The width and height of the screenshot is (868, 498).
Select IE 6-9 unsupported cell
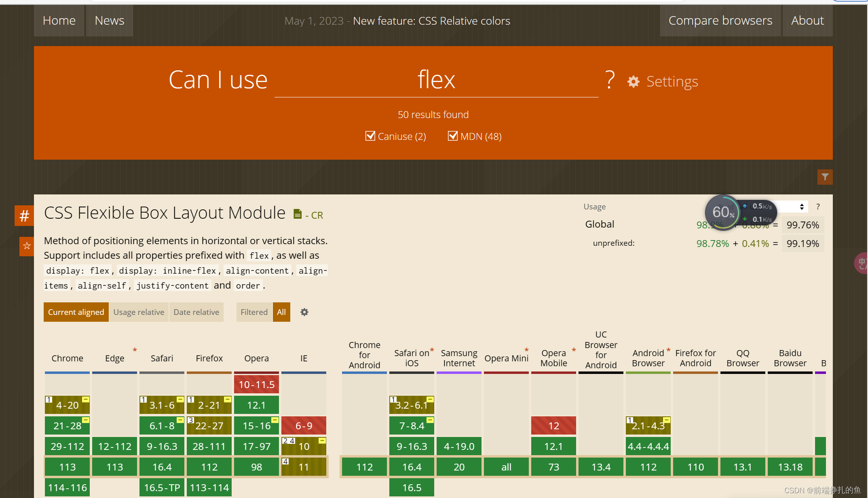coord(304,426)
